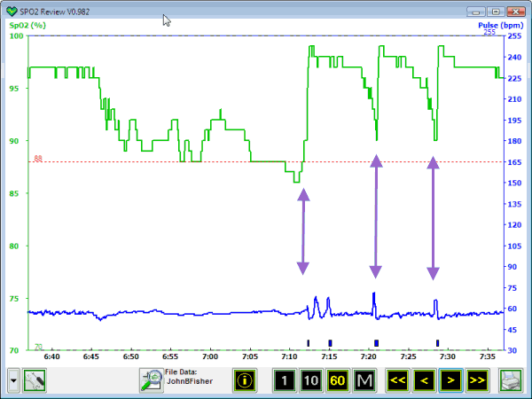Open the pulse oximeter device settings icon
The width and height of the screenshot is (532, 399).
click(35, 379)
